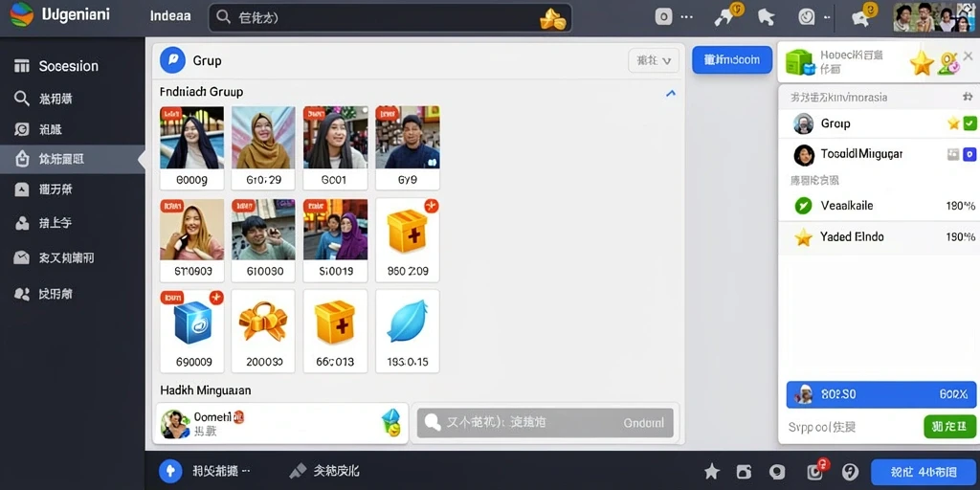980x490 pixels.
Task: Click the blue button beside Grup panel
Action: tap(732, 60)
